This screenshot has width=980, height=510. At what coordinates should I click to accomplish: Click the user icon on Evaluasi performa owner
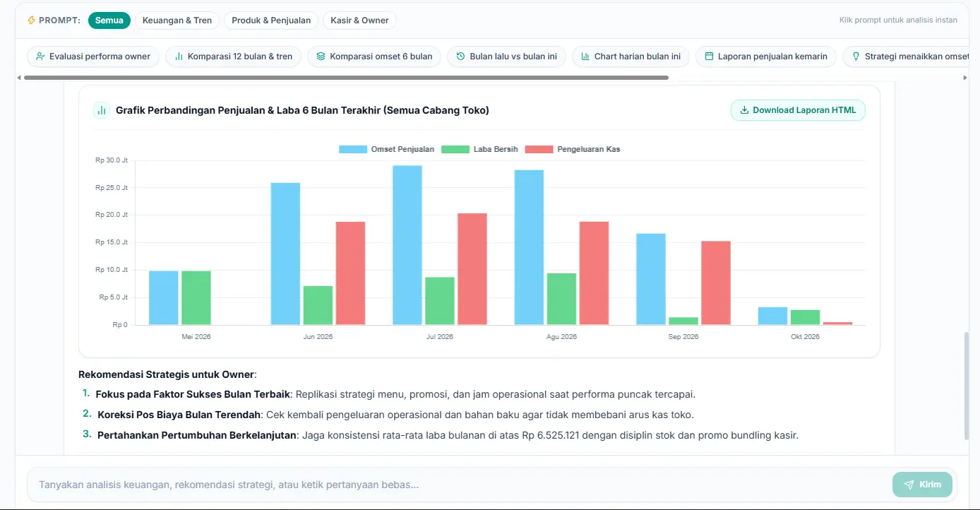coord(40,57)
